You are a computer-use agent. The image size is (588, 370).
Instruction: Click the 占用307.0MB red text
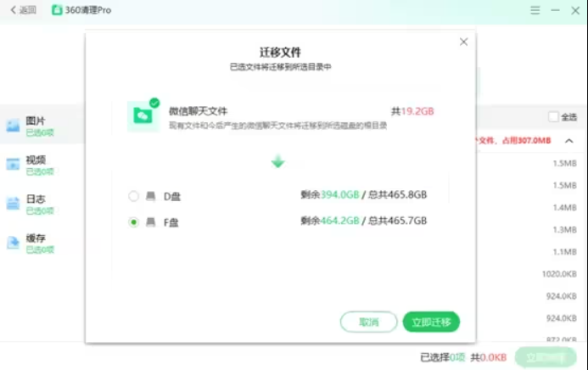pyautogui.click(x=527, y=141)
